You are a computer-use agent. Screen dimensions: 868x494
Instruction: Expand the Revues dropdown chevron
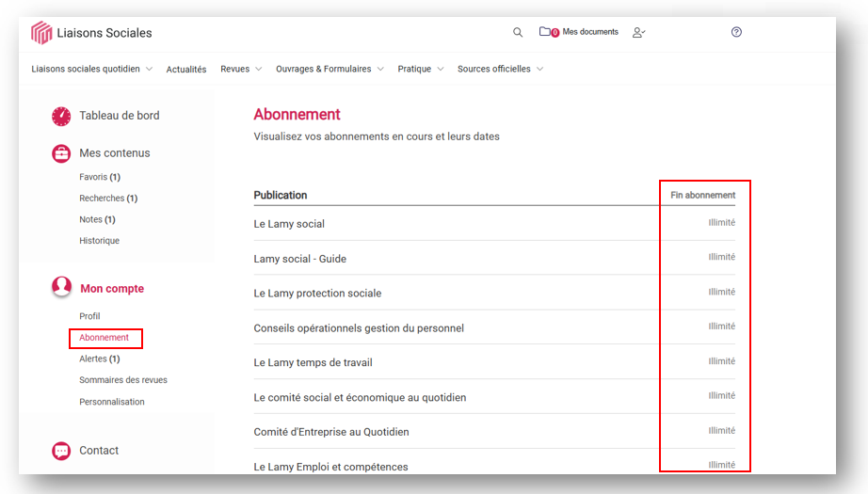click(258, 69)
